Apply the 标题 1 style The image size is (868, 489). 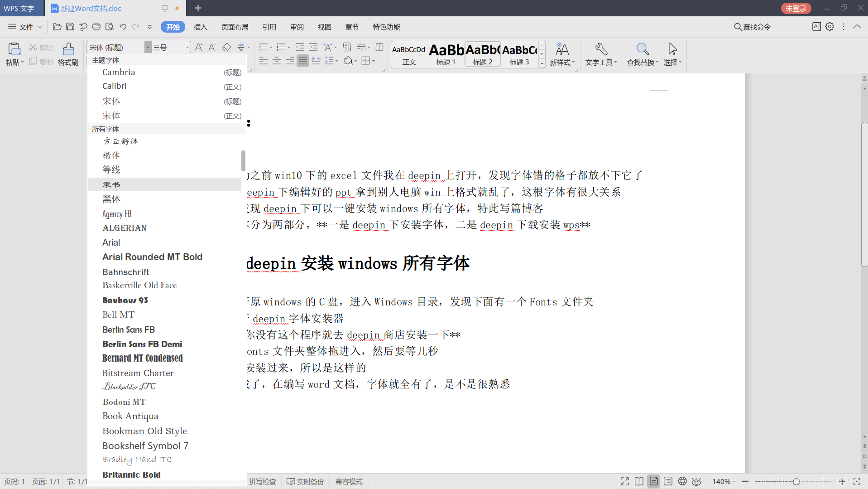coord(446,54)
